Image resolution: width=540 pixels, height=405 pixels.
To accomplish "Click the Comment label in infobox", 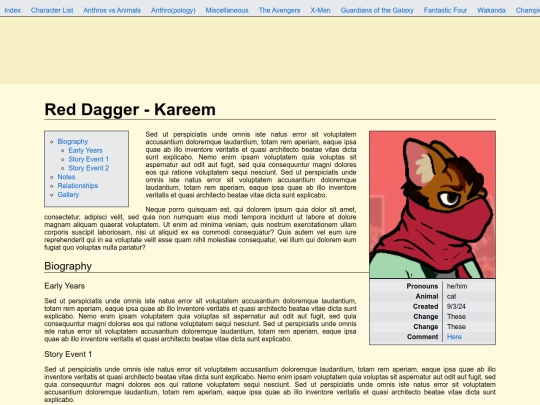I will coord(423,337).
